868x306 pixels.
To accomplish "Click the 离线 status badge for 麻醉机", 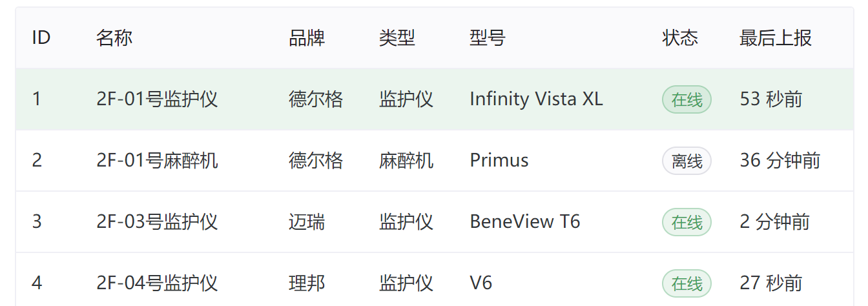I will coord(687,161).
